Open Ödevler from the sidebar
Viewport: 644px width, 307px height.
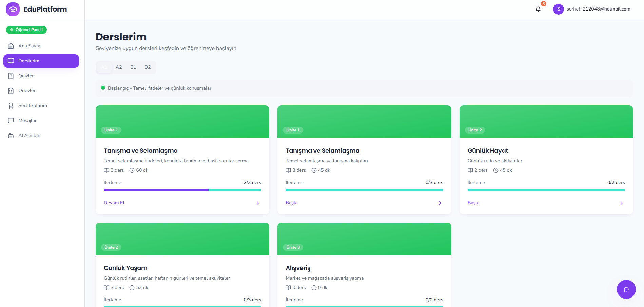[41, 90]
